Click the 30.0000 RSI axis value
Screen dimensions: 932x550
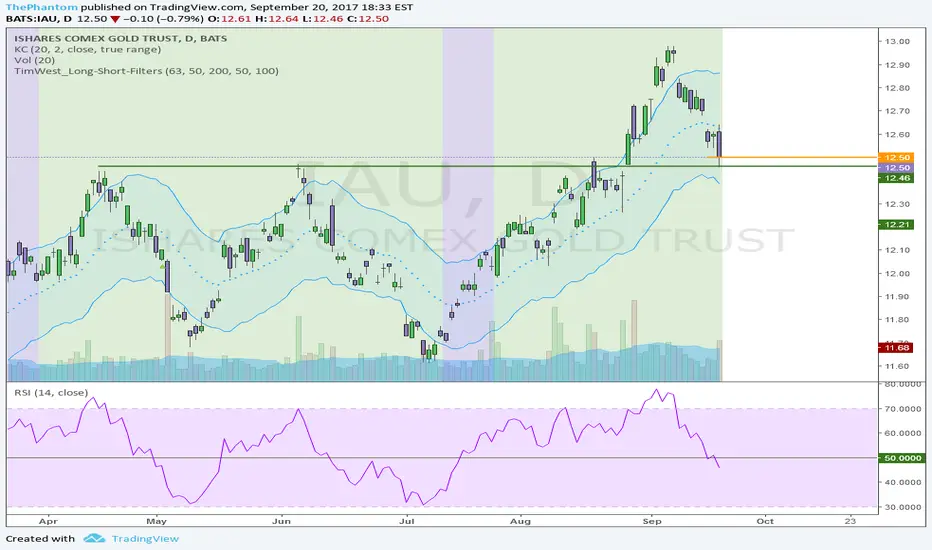coord(903,507)
